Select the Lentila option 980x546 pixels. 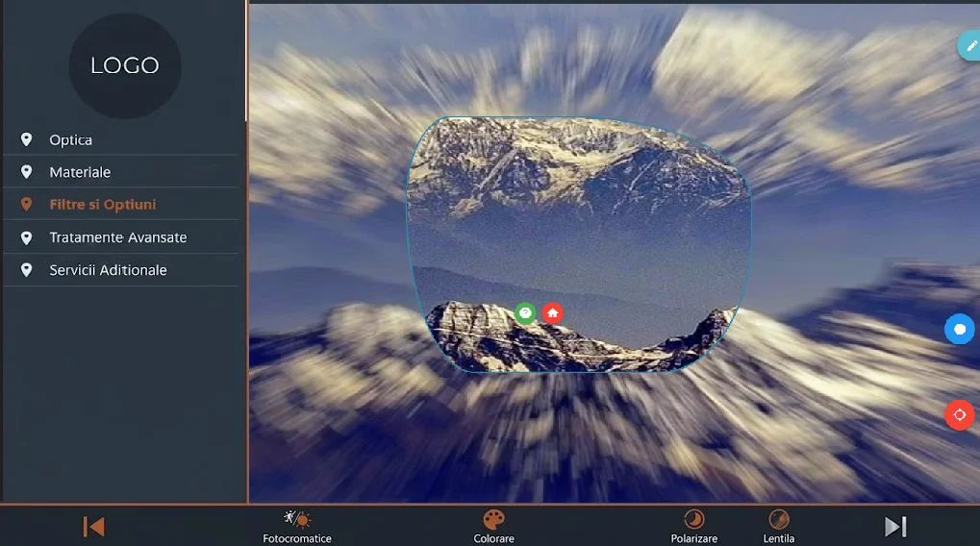tap(779, 527)
